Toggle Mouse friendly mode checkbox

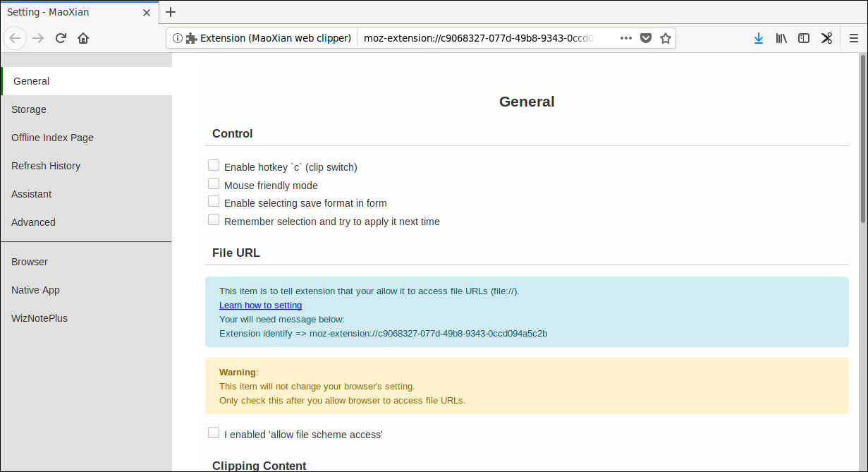(x=214, y=184)
